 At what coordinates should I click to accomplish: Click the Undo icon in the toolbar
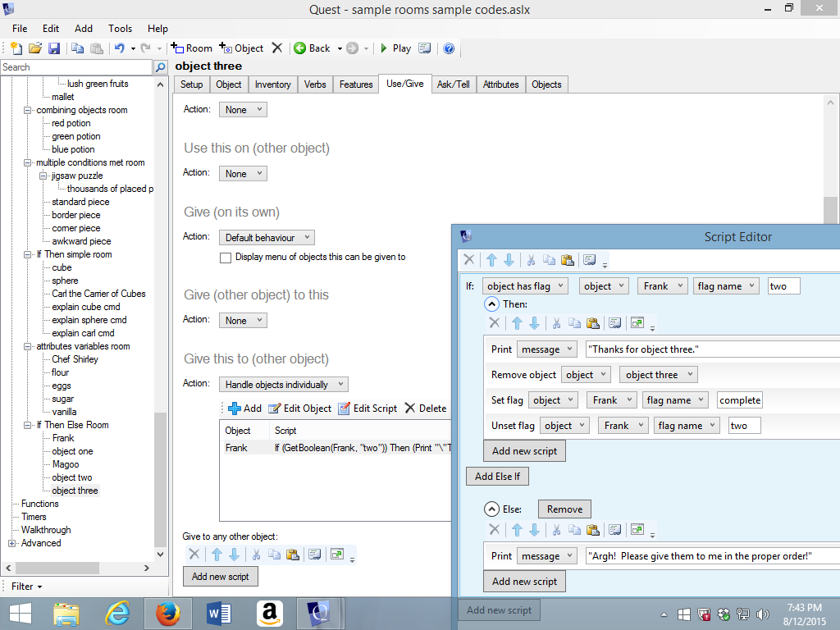[120, 48]
